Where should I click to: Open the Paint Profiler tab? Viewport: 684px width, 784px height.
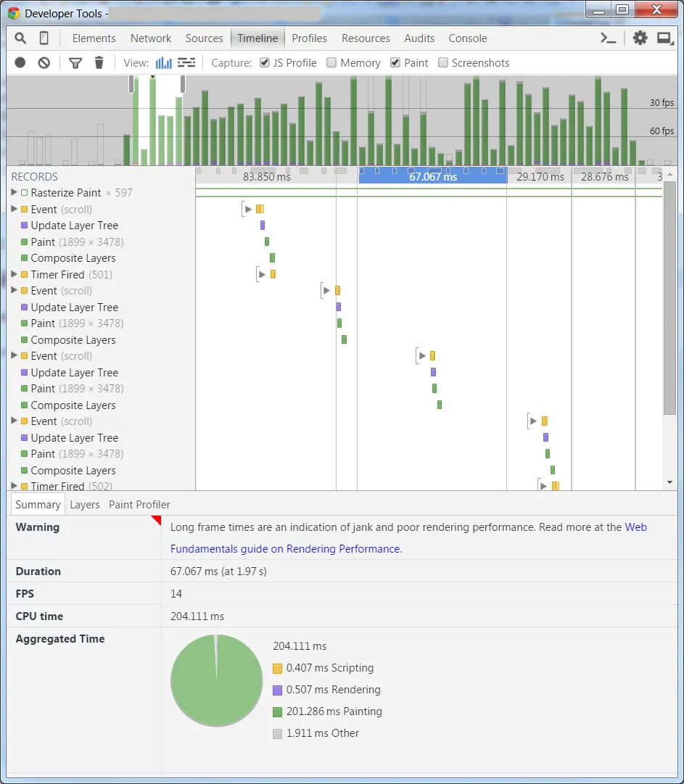139,505
